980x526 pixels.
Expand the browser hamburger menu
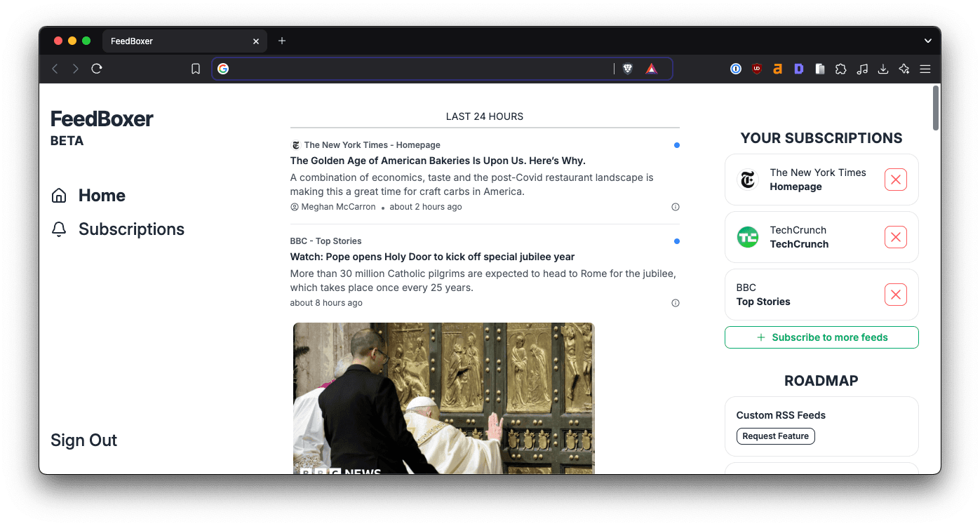[925, 69]
